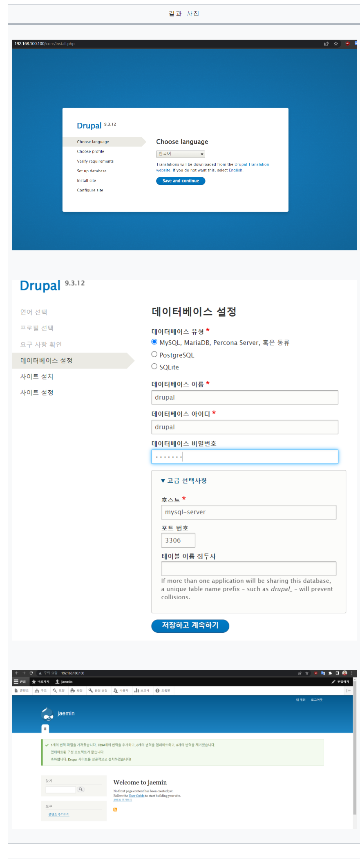Screen dimensions: 360x868
Task: Open the 내 계정 account link
Action: 301,700
